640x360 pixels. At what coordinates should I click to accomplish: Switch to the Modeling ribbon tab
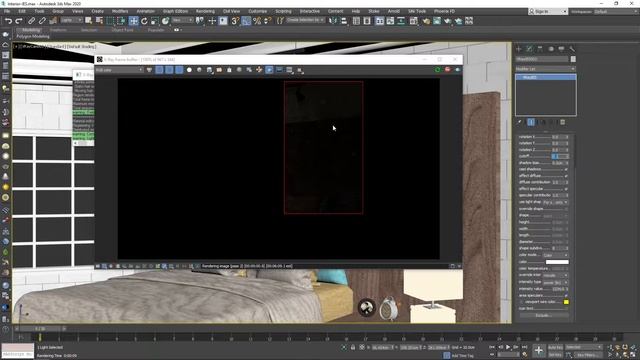click(x=31, y=30)
